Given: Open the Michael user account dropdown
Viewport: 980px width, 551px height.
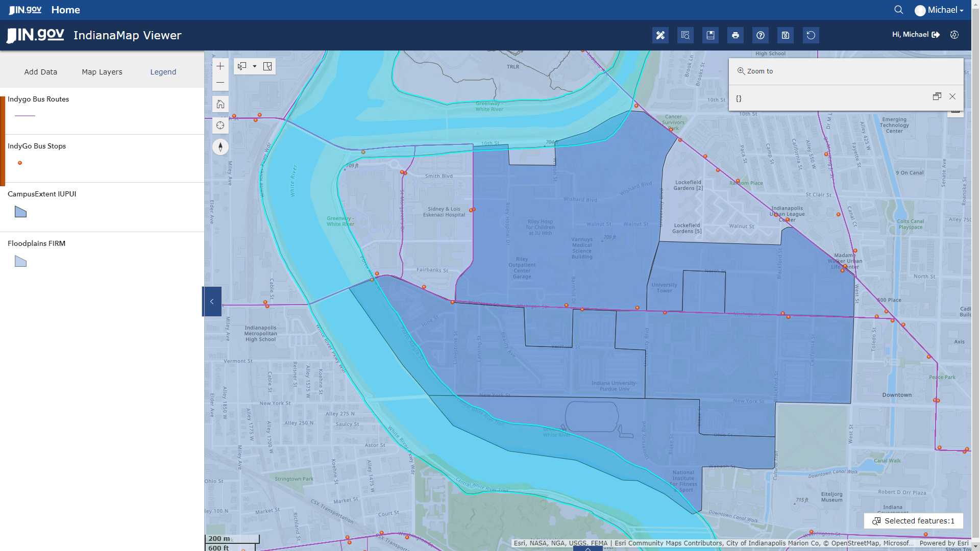Looking at the screenshot, I should (x=939, y=10).
